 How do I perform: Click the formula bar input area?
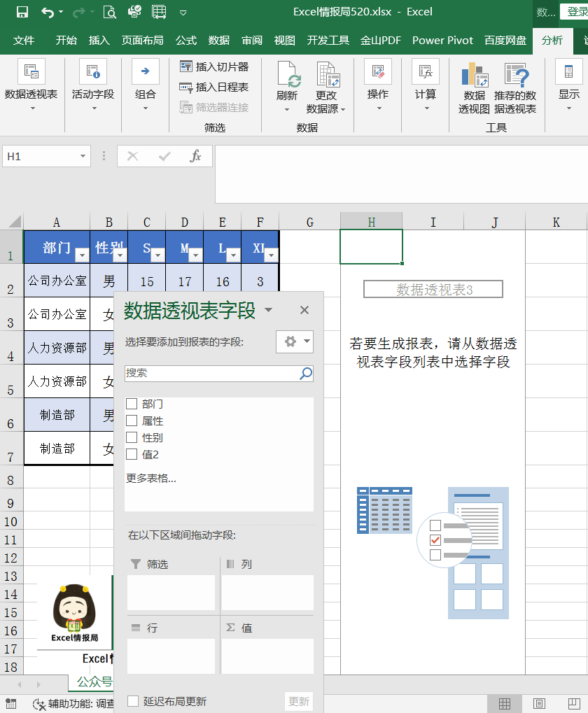(x=402, y=174)
